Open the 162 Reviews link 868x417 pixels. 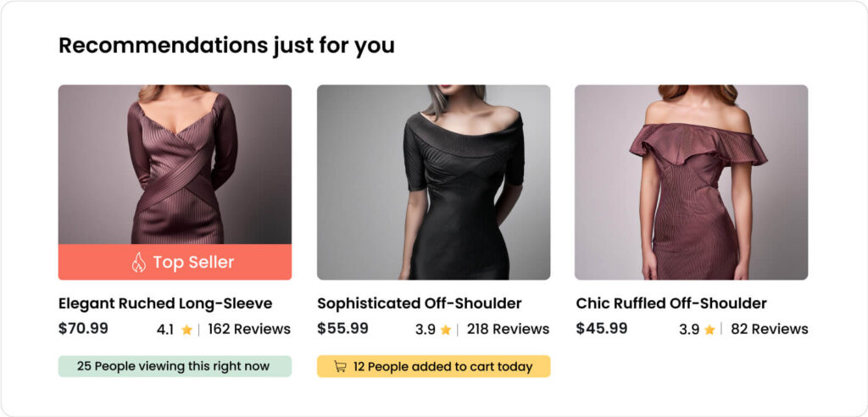coord(248,329)
